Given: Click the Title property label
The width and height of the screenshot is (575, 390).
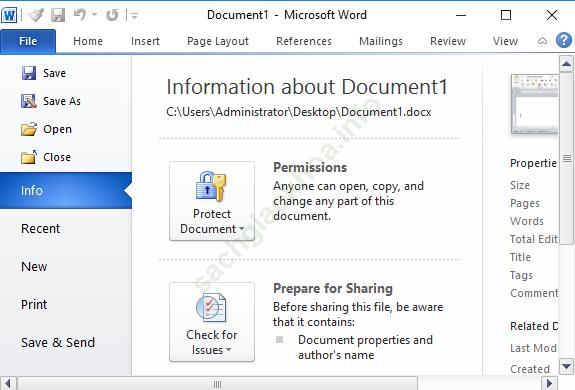Looking at the screenshot, I should pos(520,257).
